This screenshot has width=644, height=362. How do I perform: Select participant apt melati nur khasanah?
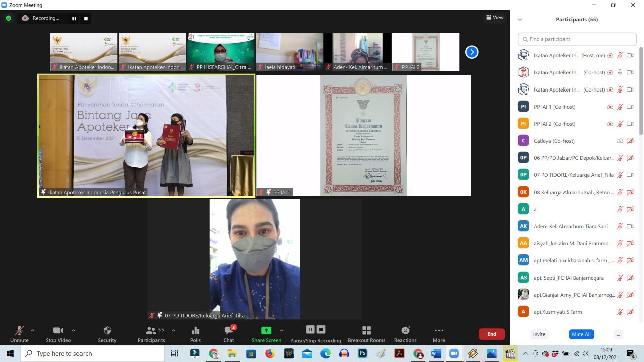(x=577, y=260)
